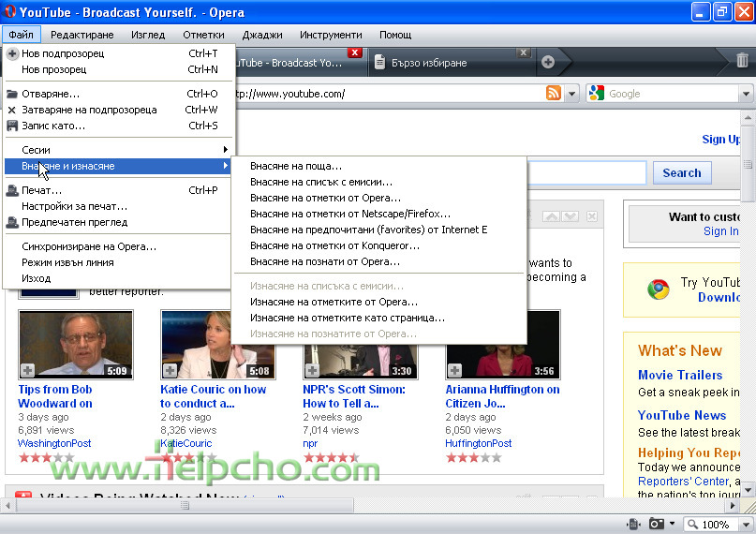
Task: Open the Movie Trailers link
Action: pos(680,375)
